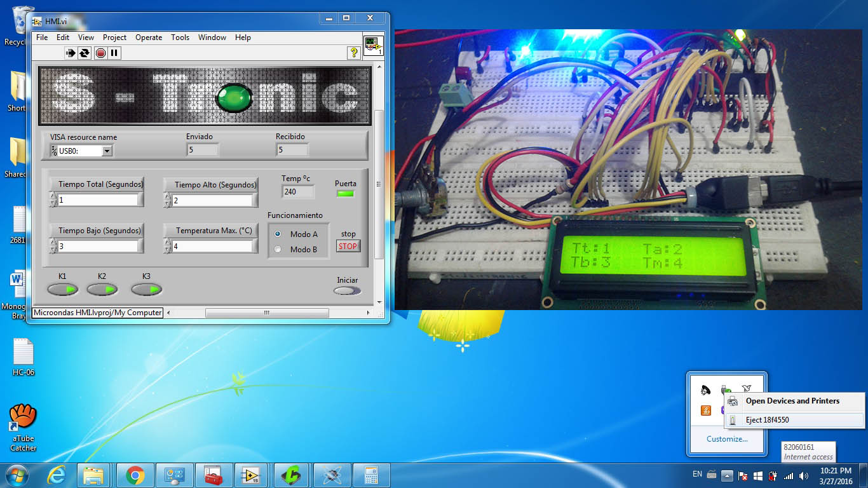Open Context Help with the question mark icon
This screenshot has width=868, height=488.
pos(354,53)
